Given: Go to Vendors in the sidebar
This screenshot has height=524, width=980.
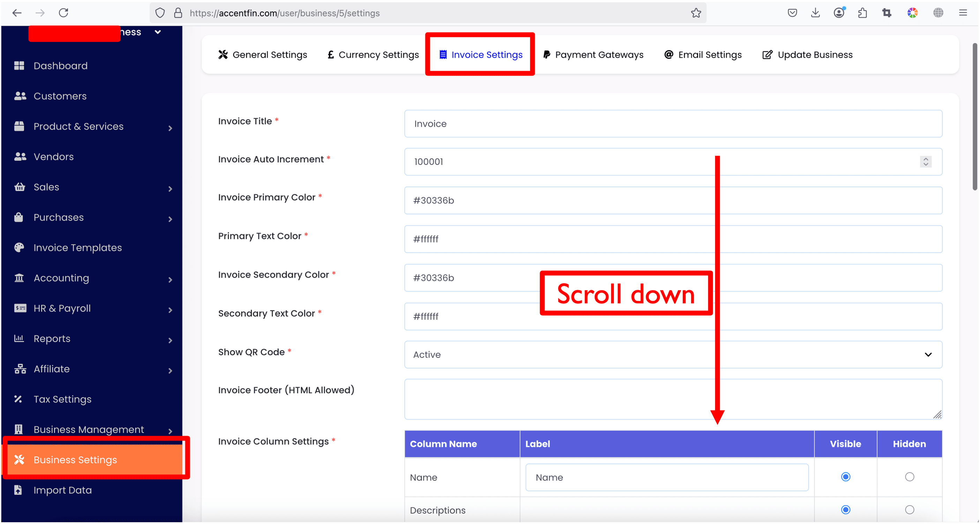Looking at the screenshot, I should (54, 157).
